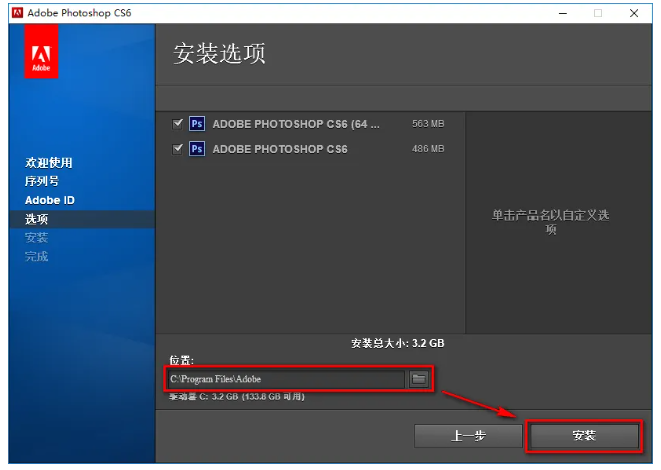Click the Ps icon for the second Photoshop CS6 entry

[x=197, y=149]
